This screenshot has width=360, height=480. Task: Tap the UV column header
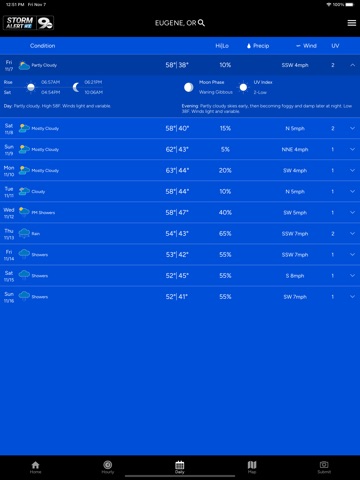[335, 46]
